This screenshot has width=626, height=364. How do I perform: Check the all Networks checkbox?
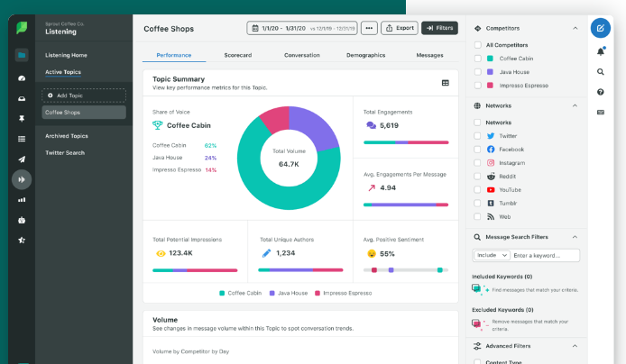tap(477, 123)
